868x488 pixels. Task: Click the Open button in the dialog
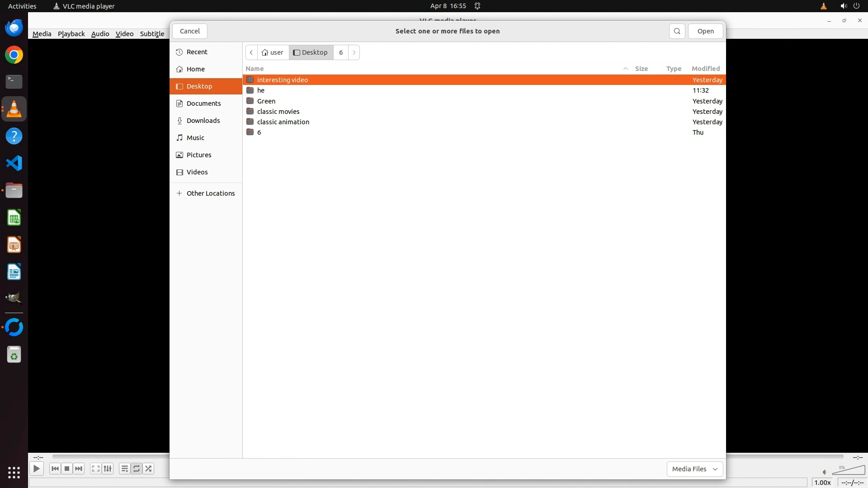705,31
